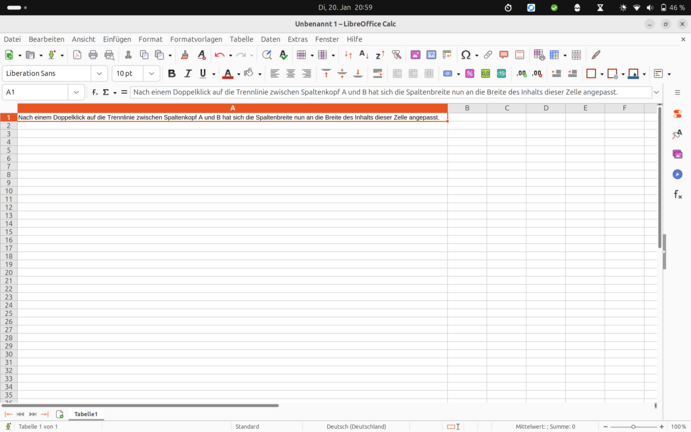The width and height of the screenshot is (691, 432).
Task: Click the Print icon in the toolbar
Action: point(93,55)
